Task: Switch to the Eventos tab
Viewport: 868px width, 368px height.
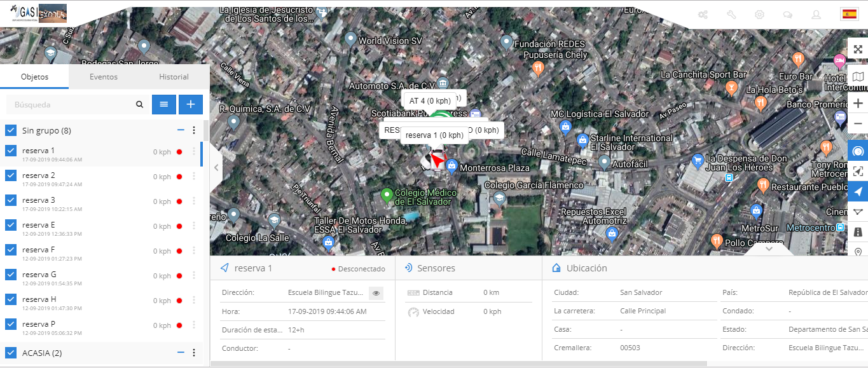Action: point(104,77)
